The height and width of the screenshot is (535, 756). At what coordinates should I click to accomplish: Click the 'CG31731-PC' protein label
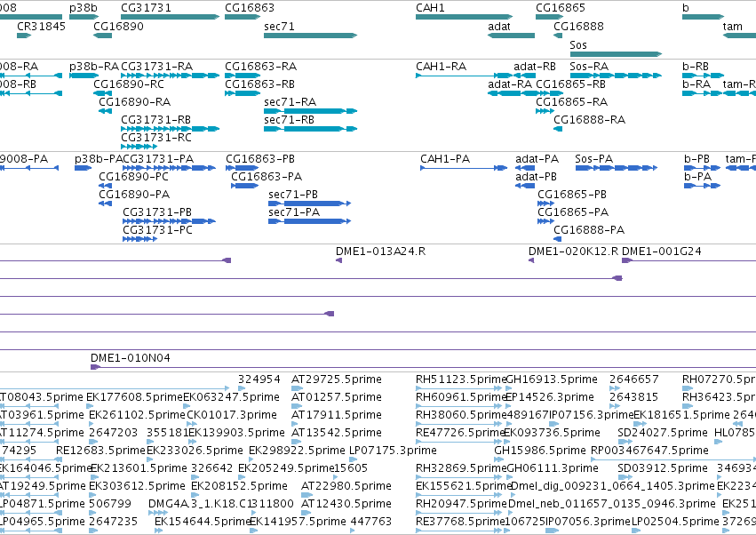[x=157, y=230]
